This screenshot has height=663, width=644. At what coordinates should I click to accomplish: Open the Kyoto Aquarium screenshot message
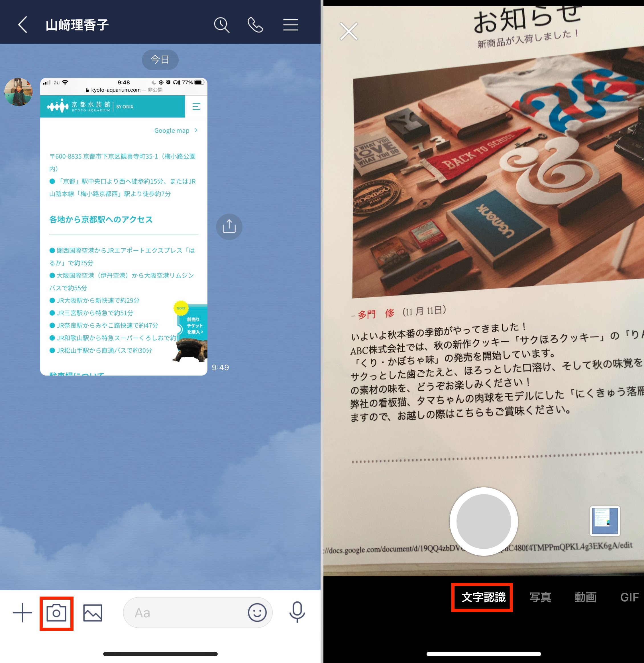(x=123, y=226)
